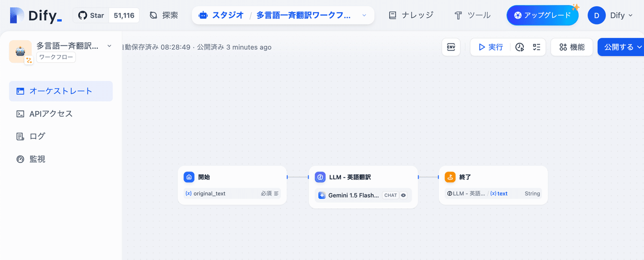Open run history clock icon

[x=519, y=47]
